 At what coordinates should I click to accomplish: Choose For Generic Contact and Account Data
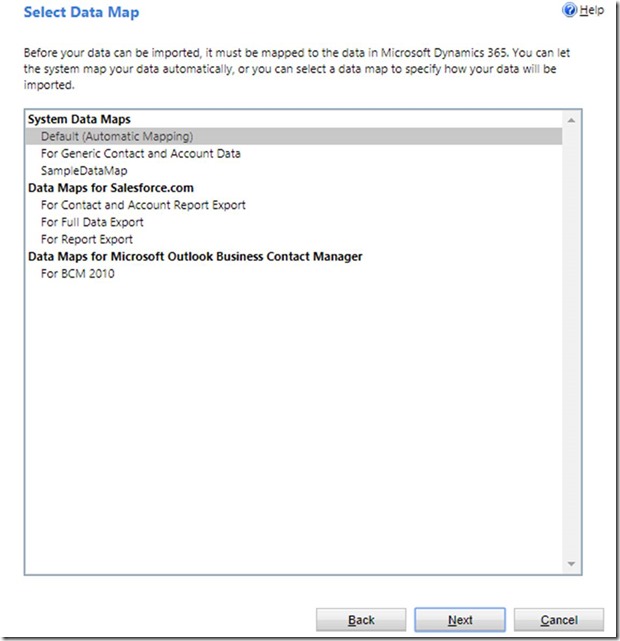pos(140,153)
